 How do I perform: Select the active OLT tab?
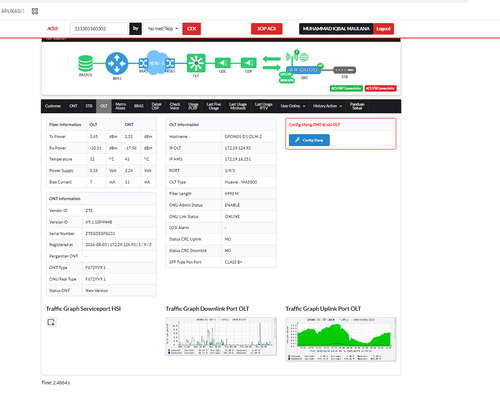tap(104, 106)
